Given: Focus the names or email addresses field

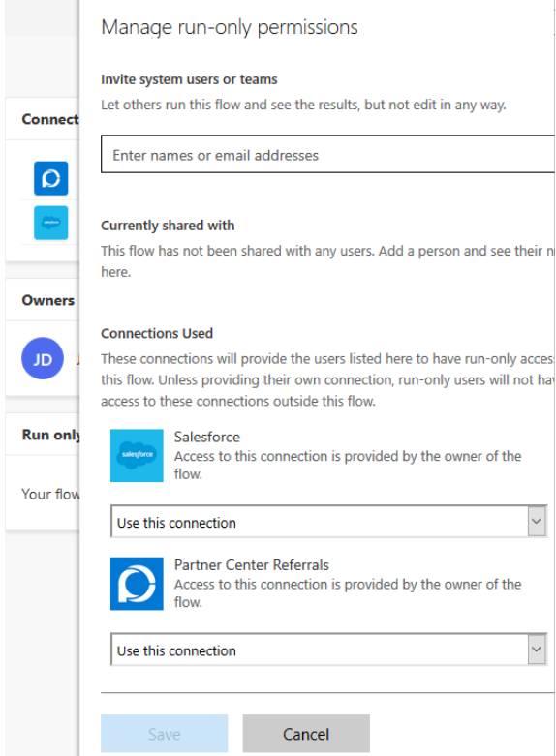Looking at the screenshot, I should (327, 154).
